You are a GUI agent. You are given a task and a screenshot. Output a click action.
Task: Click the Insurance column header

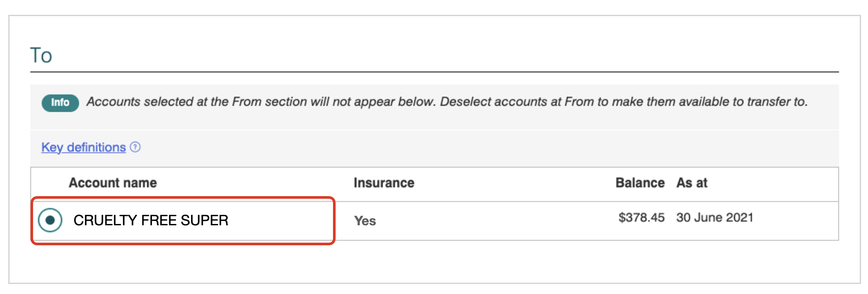click(x=384, y=183)
